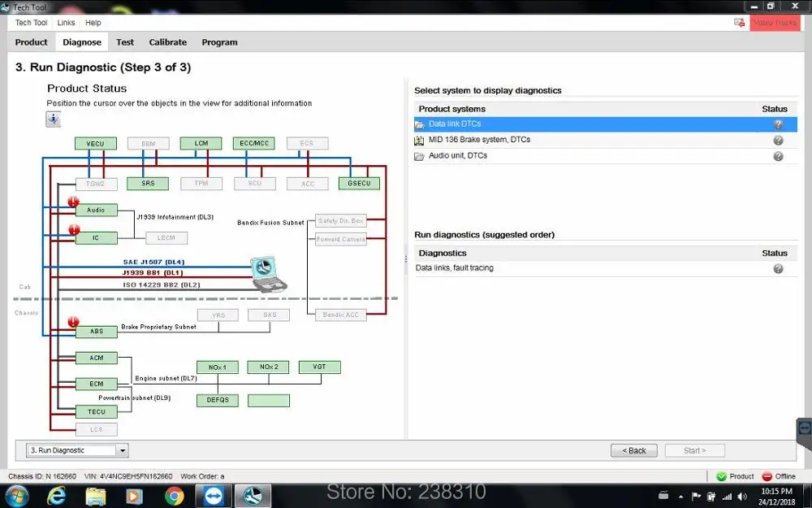Click the red alert icon on IC
The width and height of the screenshot is (812, 508).
(x=74, y=229)
